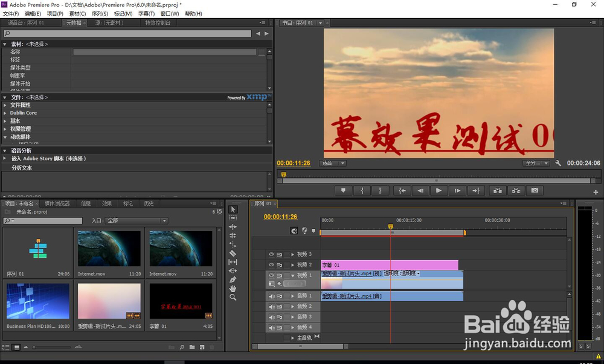This screenshot has width=604, height=364.
Task: Collapse the 视频 1 track
Action: [x=292, y=275]
